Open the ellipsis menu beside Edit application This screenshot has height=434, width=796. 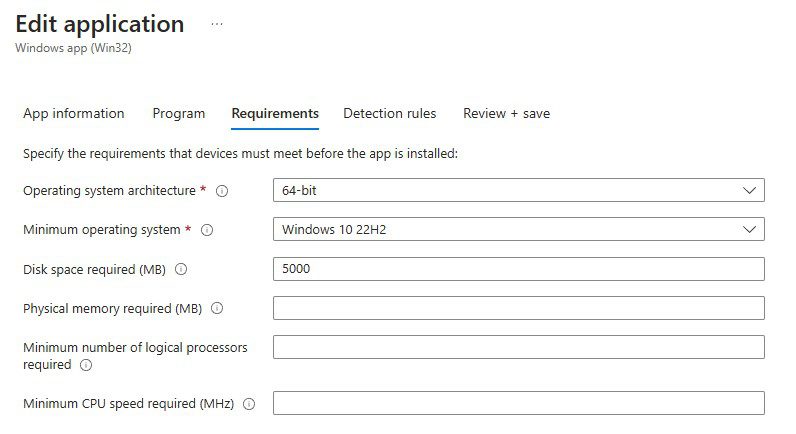pyautogui.click(x=217, y=24)
